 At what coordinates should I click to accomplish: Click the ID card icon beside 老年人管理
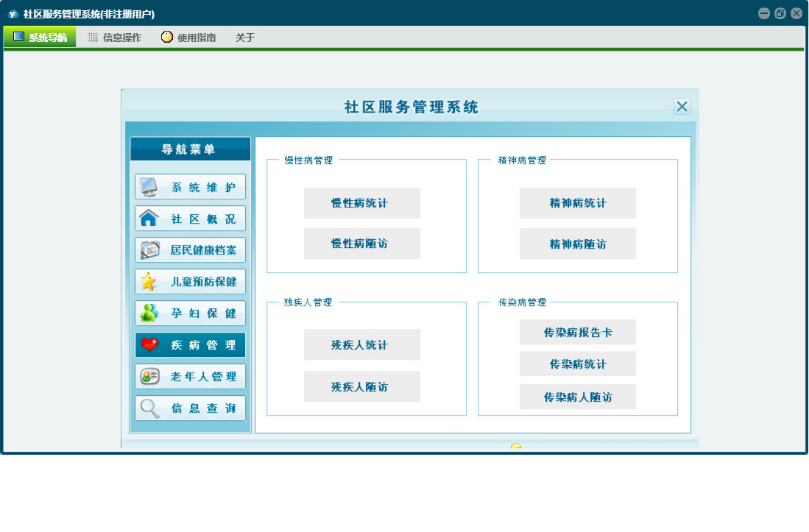coord(149,376)
